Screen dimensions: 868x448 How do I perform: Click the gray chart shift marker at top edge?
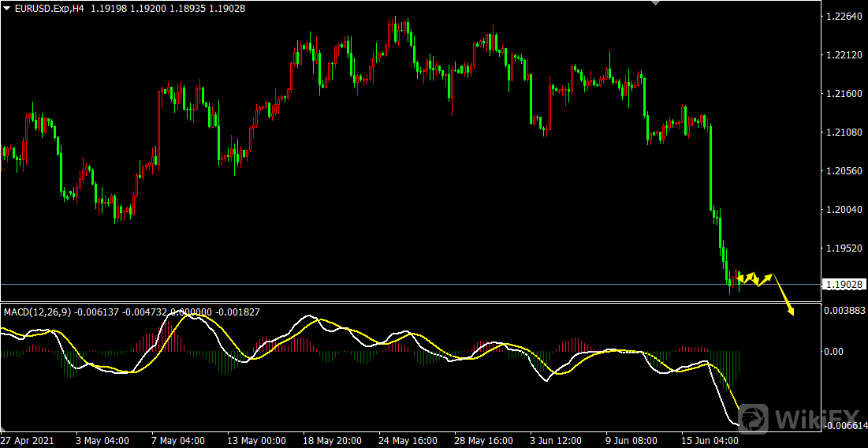654,3
